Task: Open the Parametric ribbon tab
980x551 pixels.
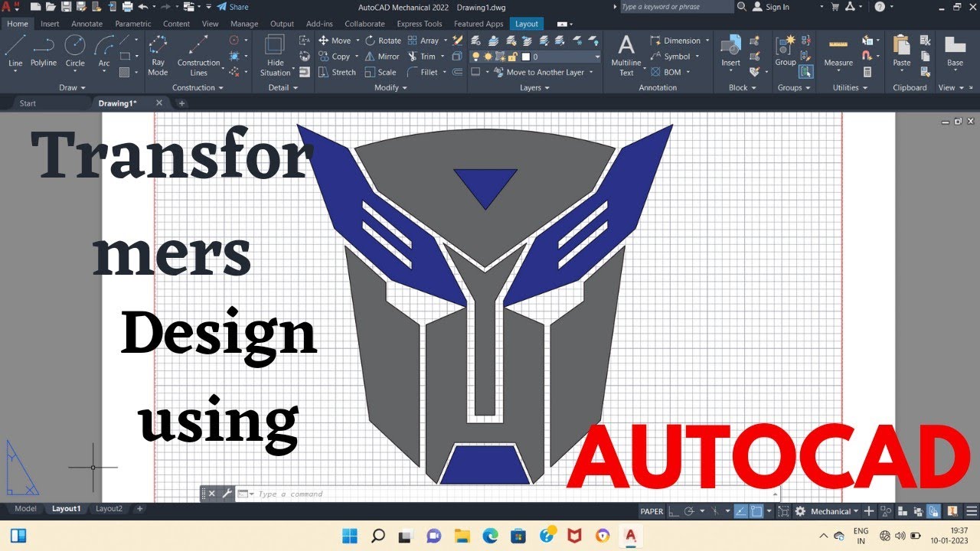Action: [133, 24]
